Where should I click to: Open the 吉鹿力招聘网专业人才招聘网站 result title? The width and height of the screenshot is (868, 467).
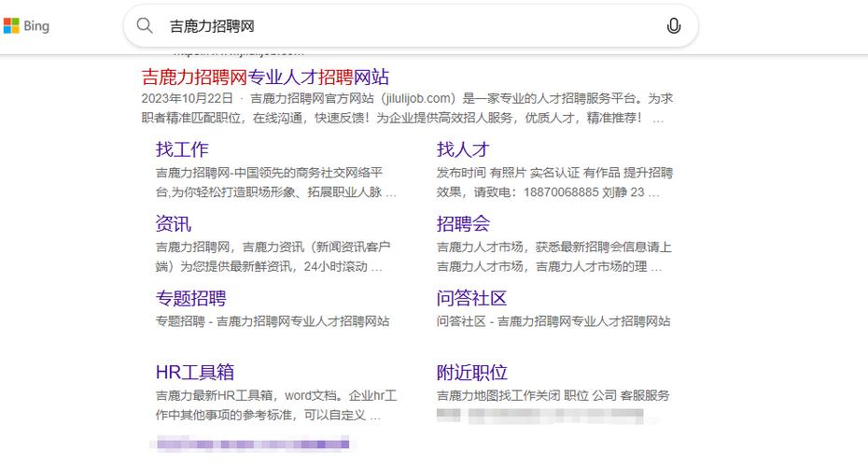[265, 77]
